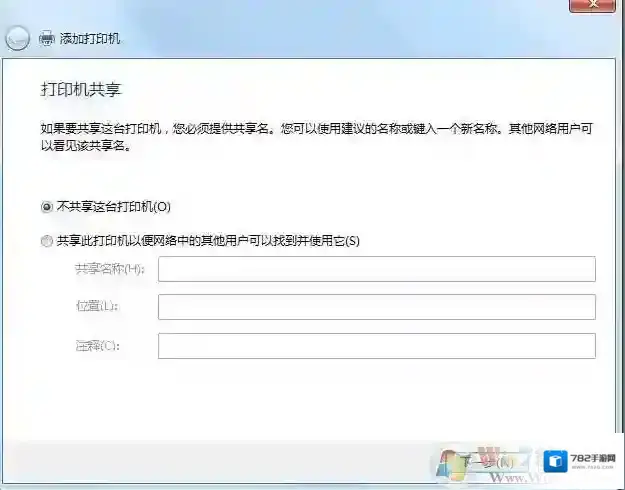Click into the 共享名称(H) text field

point(376,269)
